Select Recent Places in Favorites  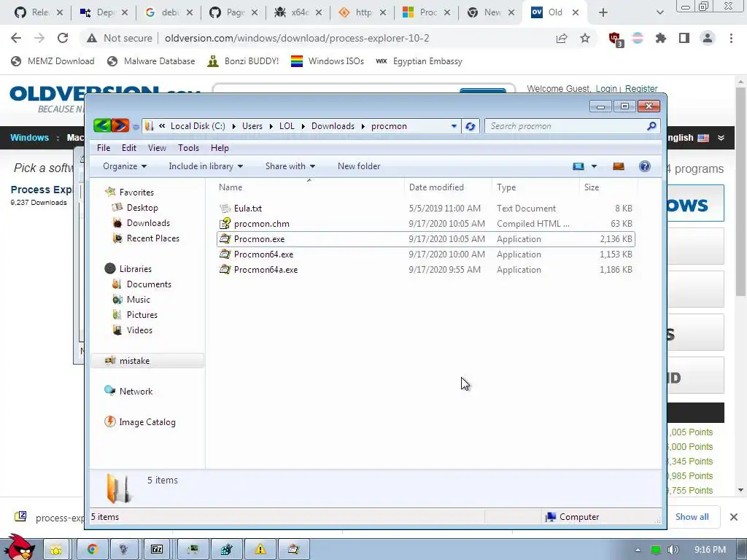[x=153, y=238]
